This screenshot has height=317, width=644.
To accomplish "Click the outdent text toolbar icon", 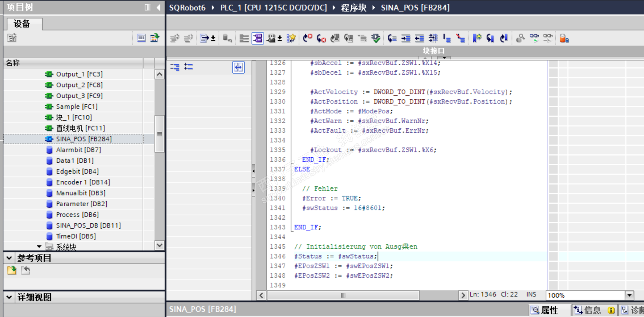I will [419, 38].
